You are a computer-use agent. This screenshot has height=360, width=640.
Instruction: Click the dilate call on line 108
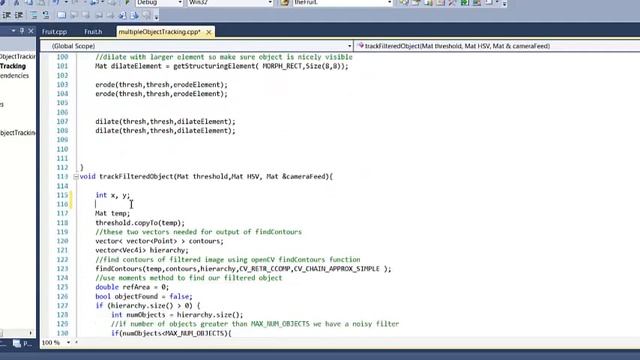click(165, 131)
